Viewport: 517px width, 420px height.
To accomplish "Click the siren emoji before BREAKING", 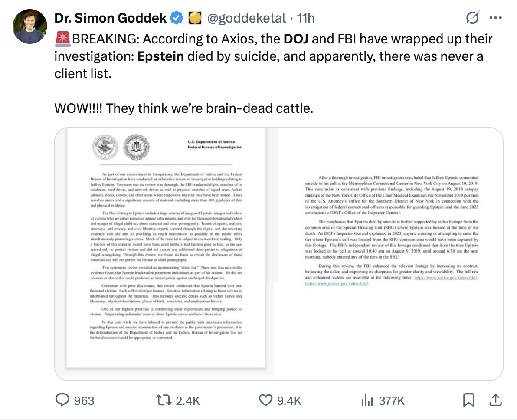I will coord(62,39).
